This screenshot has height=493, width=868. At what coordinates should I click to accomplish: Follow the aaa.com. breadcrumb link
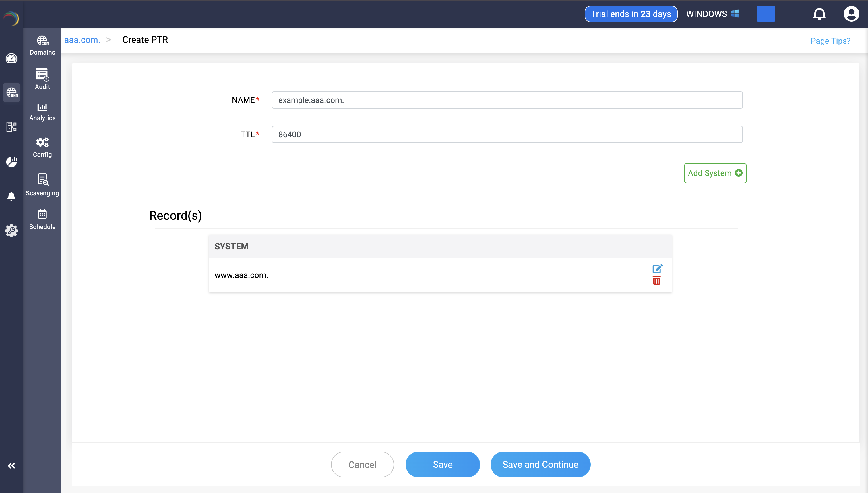pos(82,40)
